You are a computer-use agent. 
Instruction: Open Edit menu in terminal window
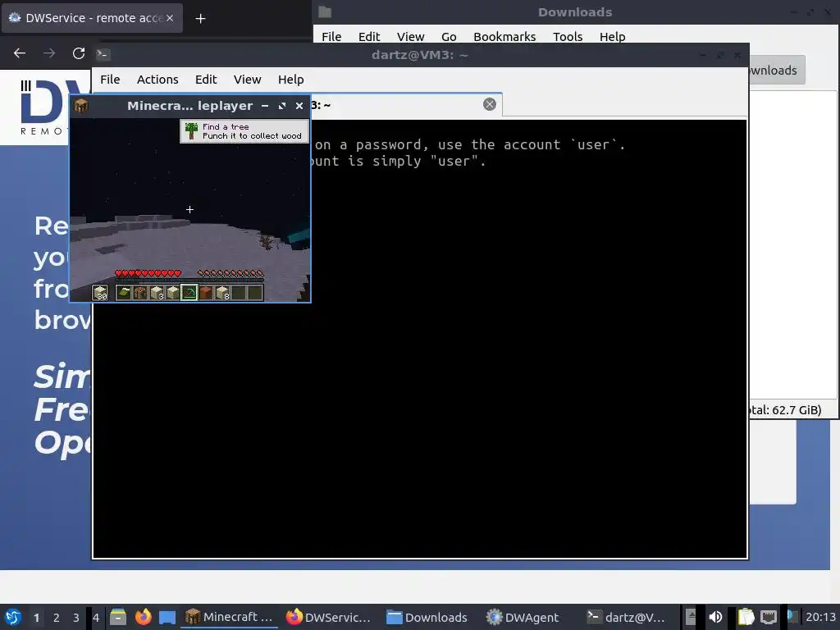point(206,80)
